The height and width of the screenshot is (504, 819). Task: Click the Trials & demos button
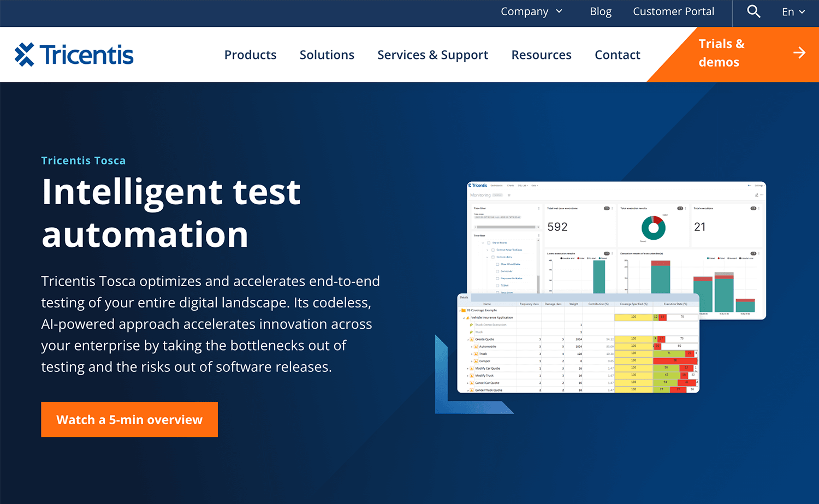tap(733, 54)
